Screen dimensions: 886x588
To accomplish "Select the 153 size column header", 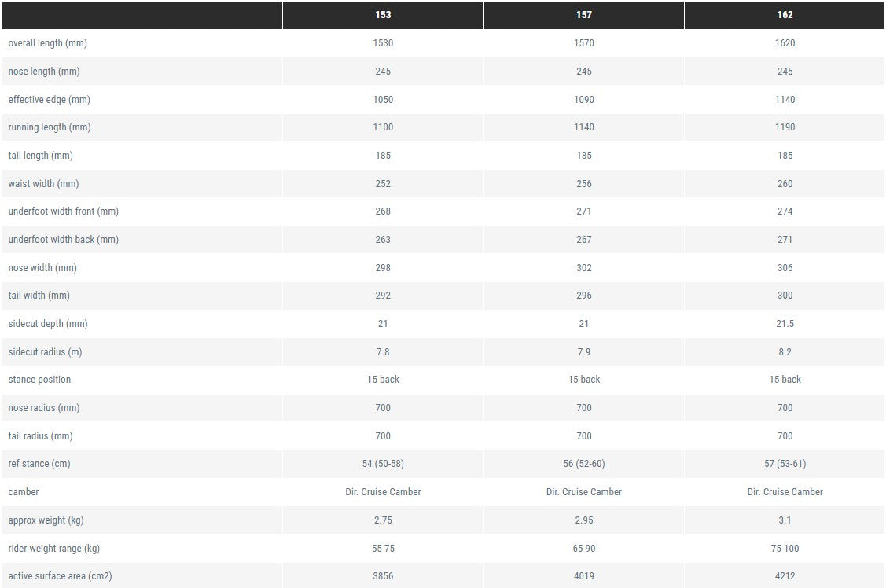I will pos(383,15).
